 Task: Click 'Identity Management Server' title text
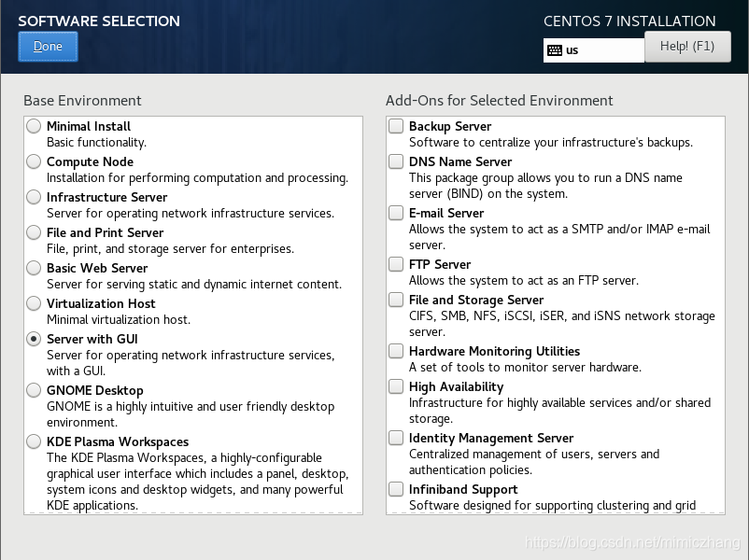[x=491, y=439]
